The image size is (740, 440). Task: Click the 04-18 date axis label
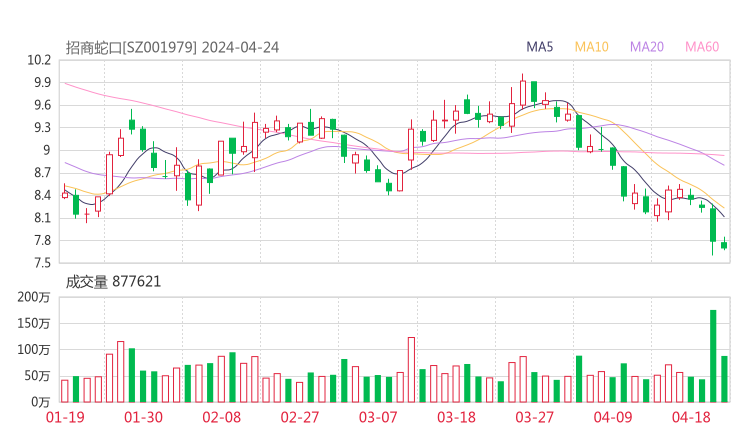pos(691,417)
